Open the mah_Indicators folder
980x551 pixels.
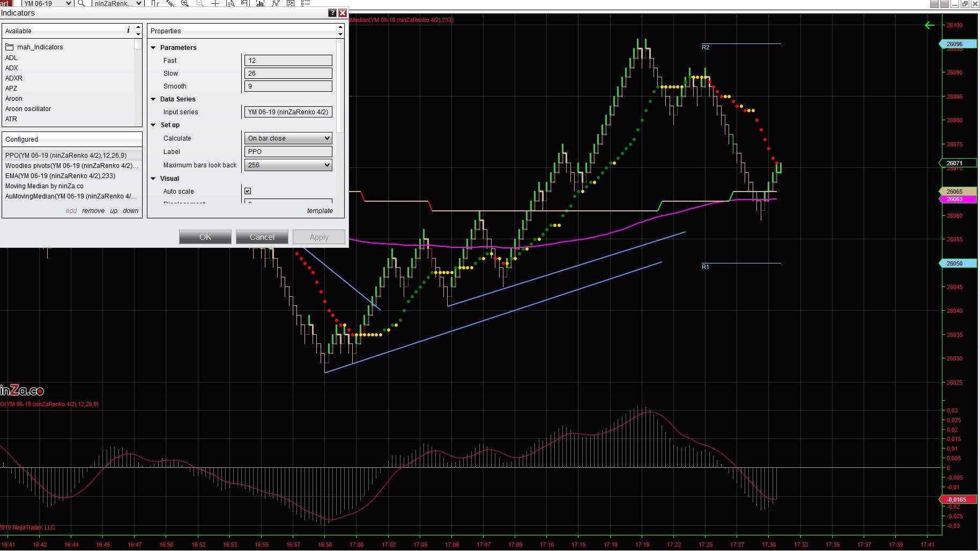coord(34,47)
